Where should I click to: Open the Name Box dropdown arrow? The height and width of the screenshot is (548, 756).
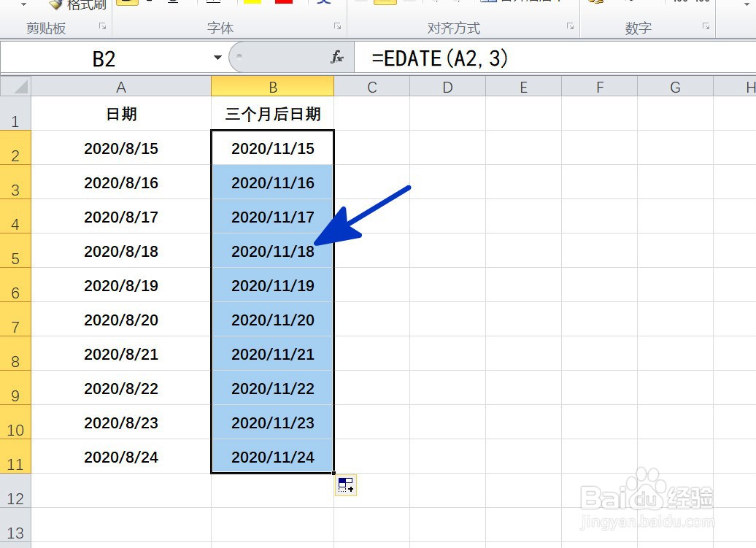coord(217,57)
